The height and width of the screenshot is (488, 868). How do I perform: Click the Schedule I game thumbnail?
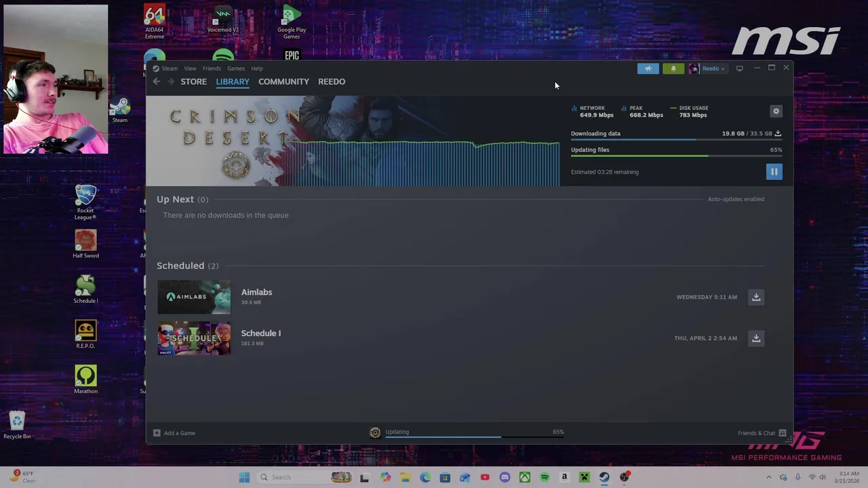pyautogui.click(x=194, y=338)
